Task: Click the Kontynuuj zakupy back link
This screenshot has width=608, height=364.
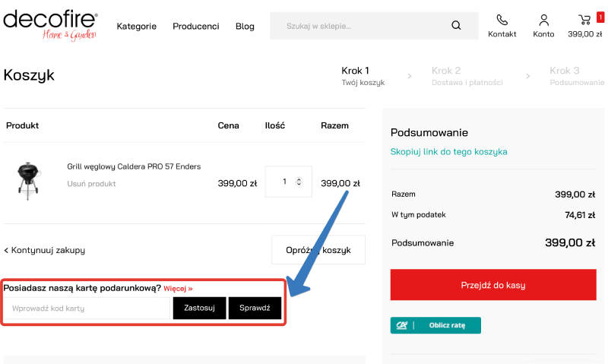Action: pyautogui.click(x=44, y=250)
